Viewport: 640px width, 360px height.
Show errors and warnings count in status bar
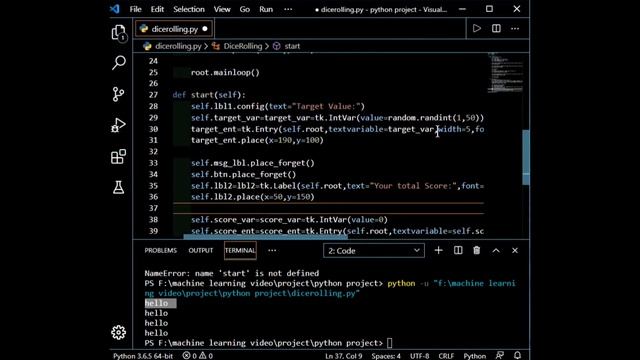(x=198, y=356)
